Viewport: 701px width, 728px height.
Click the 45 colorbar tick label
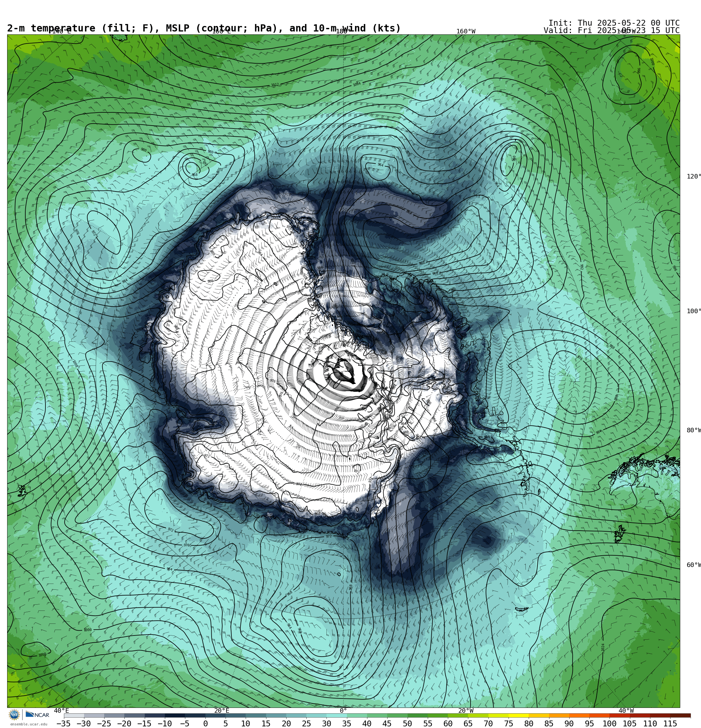387,723
